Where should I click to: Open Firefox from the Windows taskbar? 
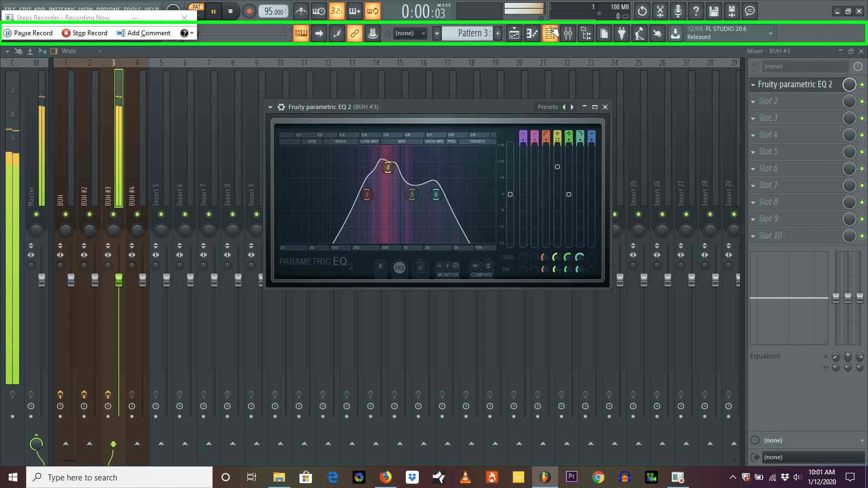[386, 477]
